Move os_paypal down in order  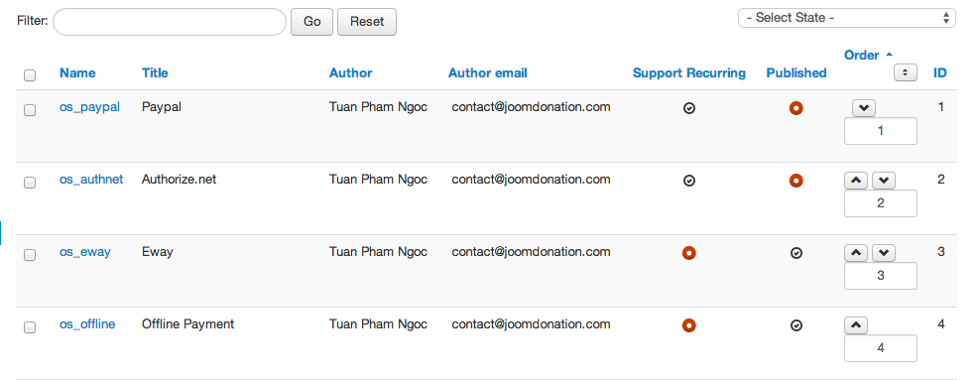[864, 108]
